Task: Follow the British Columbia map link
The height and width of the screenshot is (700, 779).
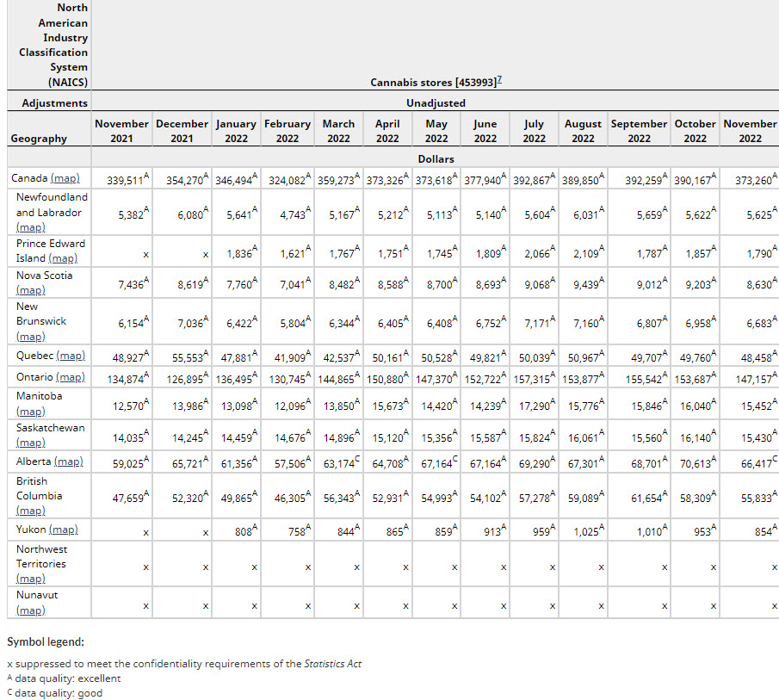Action: tap(30, 511)
